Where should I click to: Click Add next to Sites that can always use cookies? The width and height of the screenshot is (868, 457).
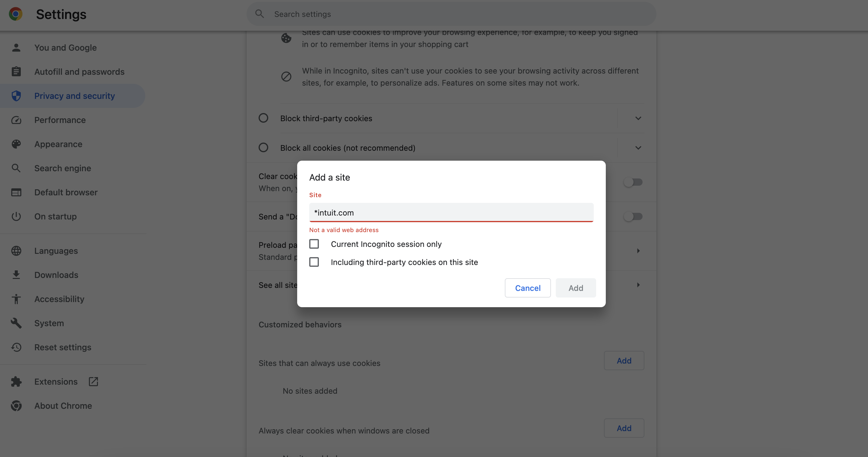624,361
